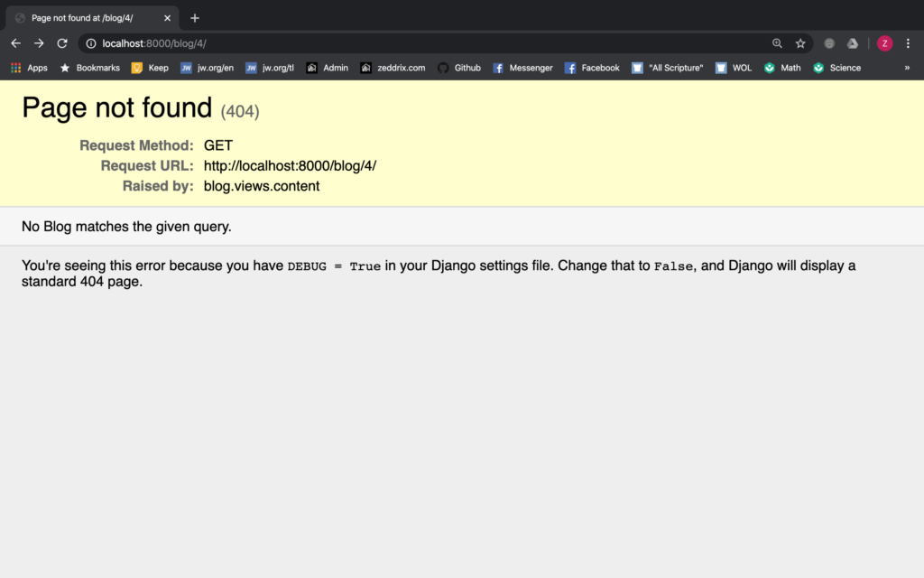
Task: Open the Science bookmark
Action: click(836, 68)
